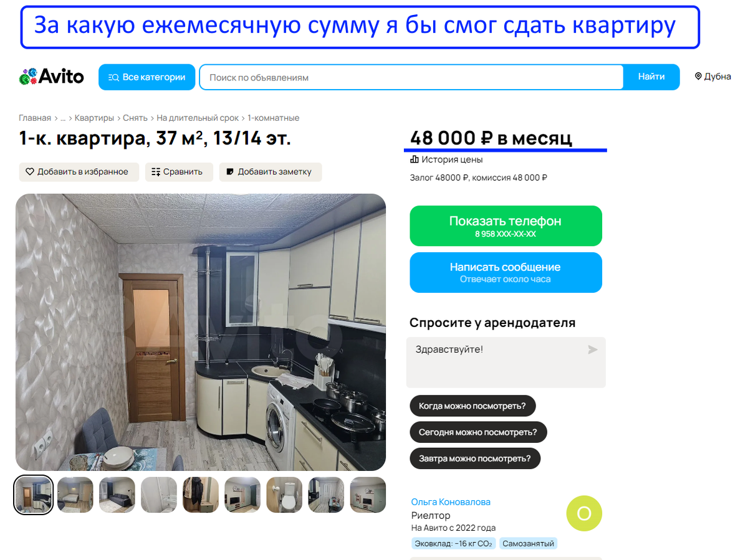Click the green avatar of Ольга Коновалова
This screenshot has width=748, height=560.
pos(584,513)
